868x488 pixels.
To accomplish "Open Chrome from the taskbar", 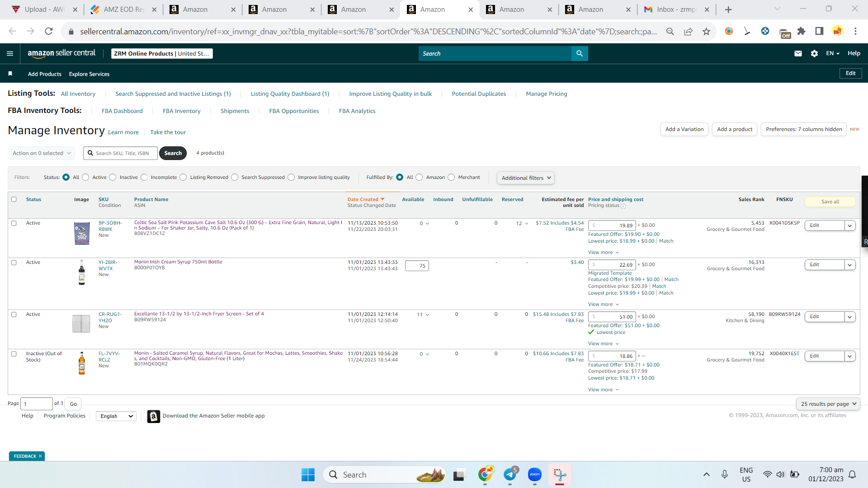I will (x=485, y=475).
